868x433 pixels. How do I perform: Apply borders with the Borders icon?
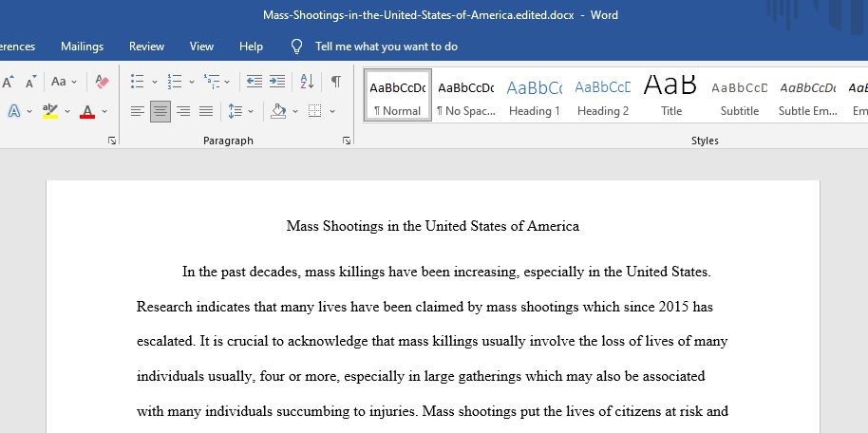tap(315, 111)
